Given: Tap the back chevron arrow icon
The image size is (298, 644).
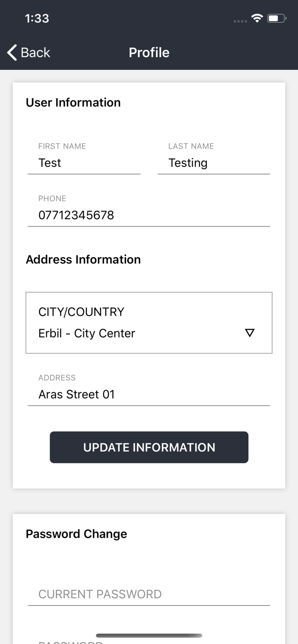Looking at the screenshot, I should 12,52.
